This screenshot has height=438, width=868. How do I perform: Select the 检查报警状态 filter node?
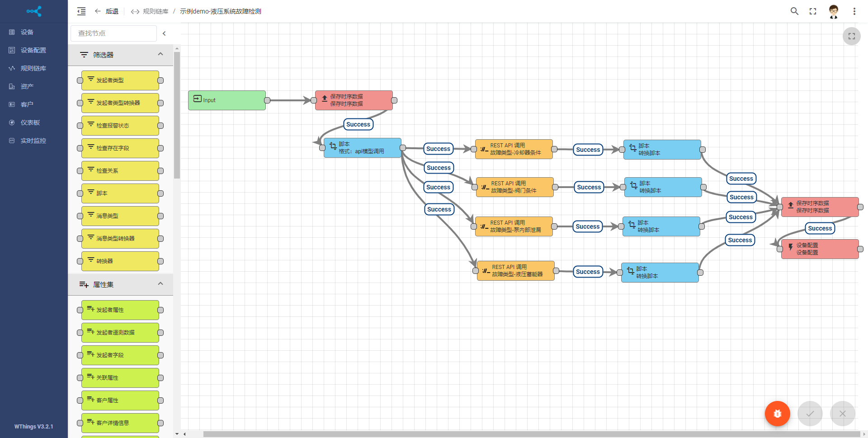tap(120, 126)
